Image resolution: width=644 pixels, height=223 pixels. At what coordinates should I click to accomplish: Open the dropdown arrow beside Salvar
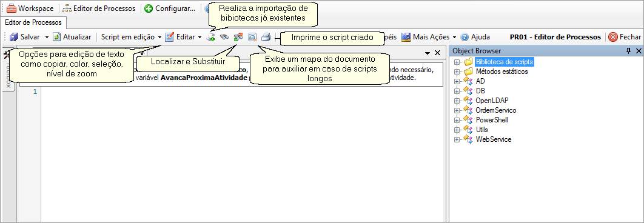point(47,37)
